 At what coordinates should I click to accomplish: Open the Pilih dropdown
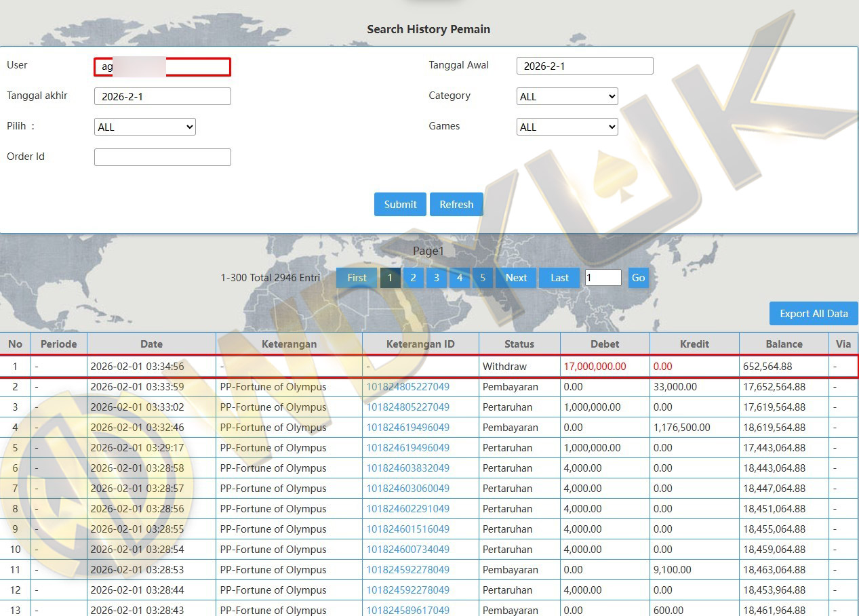(x=144, y=127)
